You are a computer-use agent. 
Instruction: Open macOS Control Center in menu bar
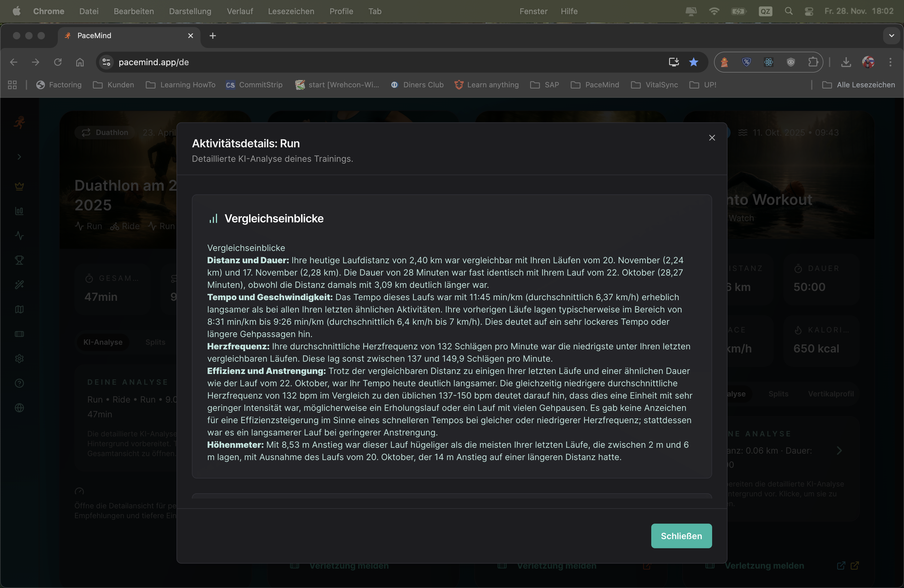click(x=809, y=11)
